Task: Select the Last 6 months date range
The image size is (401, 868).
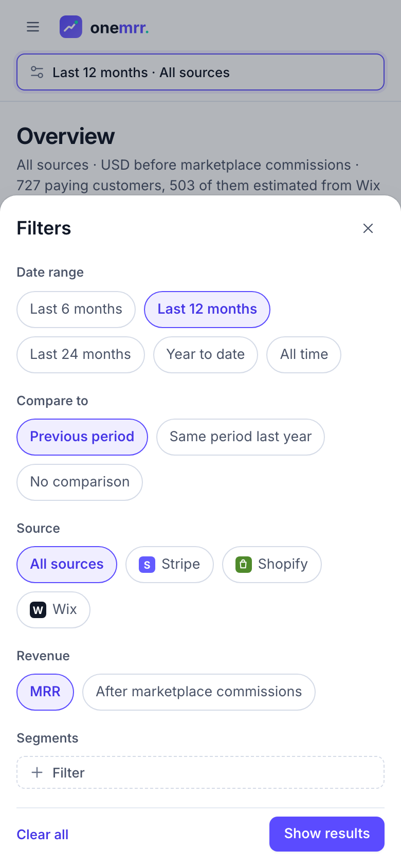Action: [x=76, y=310]
